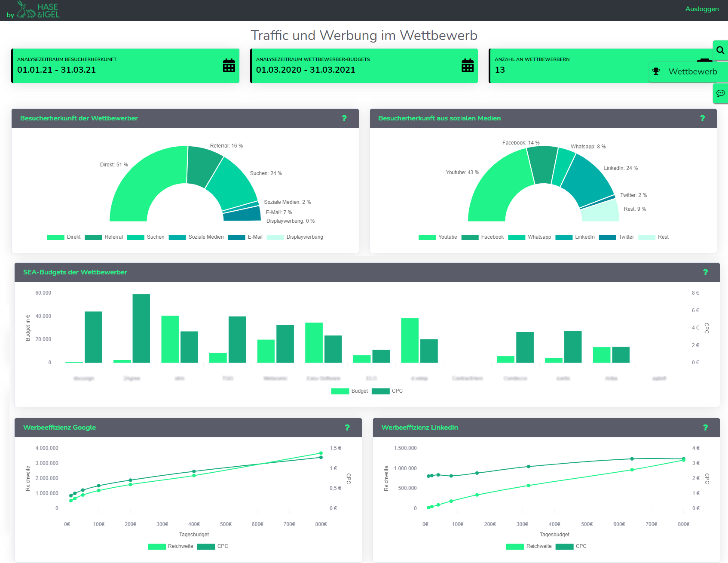Click the Youtube 43 % donut segment
728x563 pixels.
pyautogui.click(x=499, y=185)
